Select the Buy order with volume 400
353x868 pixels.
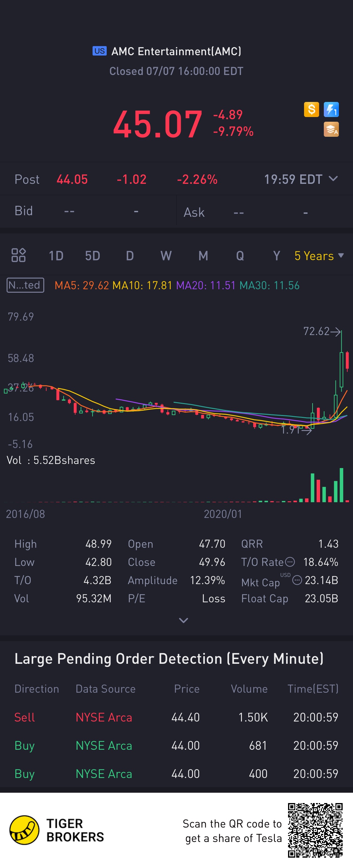pos(176,774)
